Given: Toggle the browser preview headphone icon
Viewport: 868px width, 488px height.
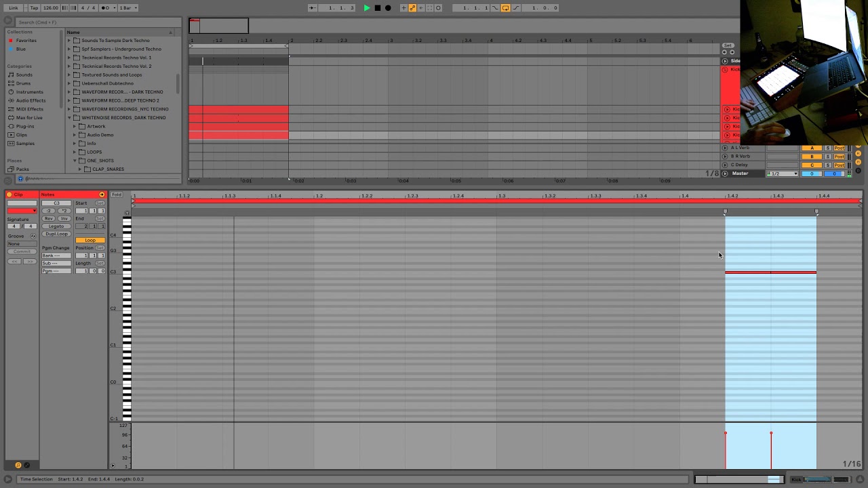Looking at the screenshot, I should click(20, 179).
